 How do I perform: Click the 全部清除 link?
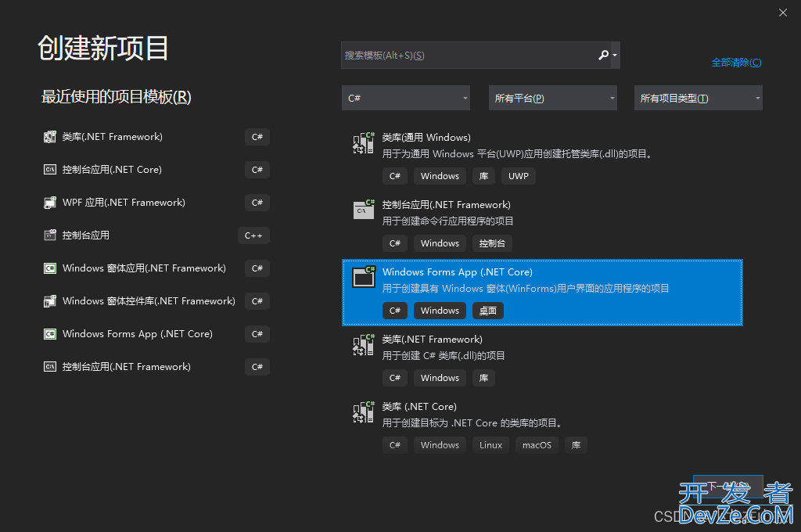[x=735, y=63]
